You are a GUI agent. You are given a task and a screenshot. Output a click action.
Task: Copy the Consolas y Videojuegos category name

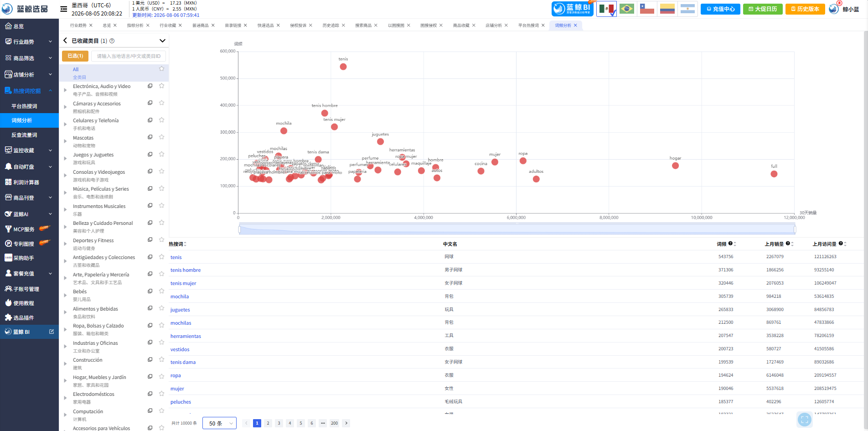150,171
